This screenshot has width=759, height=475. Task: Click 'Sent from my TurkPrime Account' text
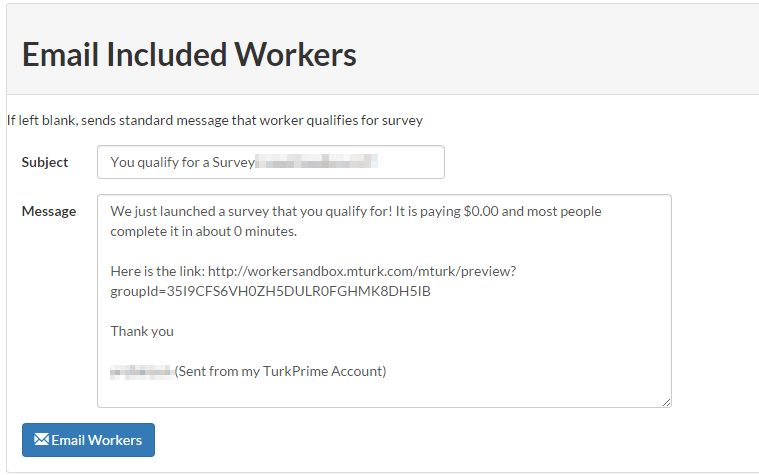click(281, 371)
